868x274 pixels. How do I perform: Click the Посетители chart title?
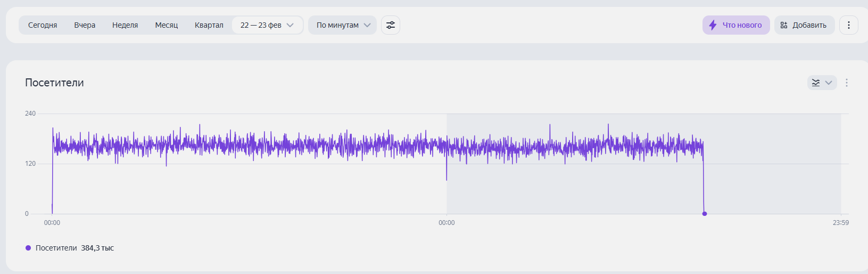click(x=54, y=83)
